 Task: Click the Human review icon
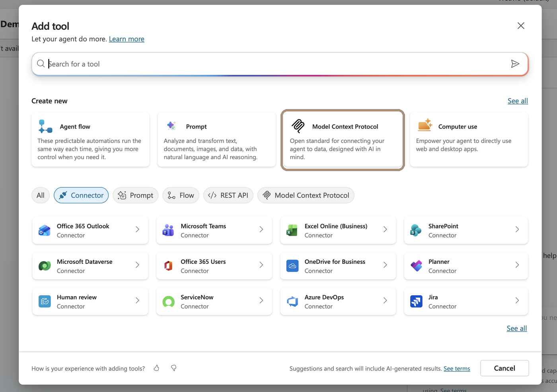click(x=45, y=302)
